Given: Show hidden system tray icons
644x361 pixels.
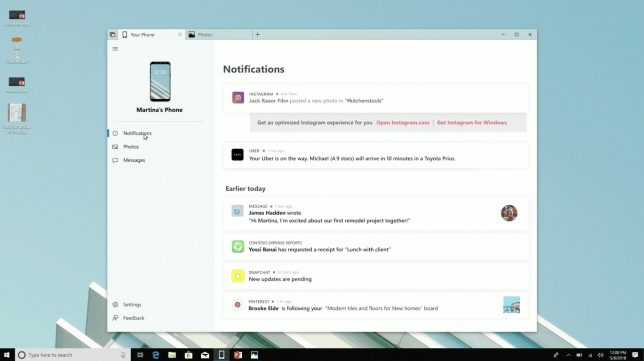Looking at the screenshot, I should pos(568,355).
